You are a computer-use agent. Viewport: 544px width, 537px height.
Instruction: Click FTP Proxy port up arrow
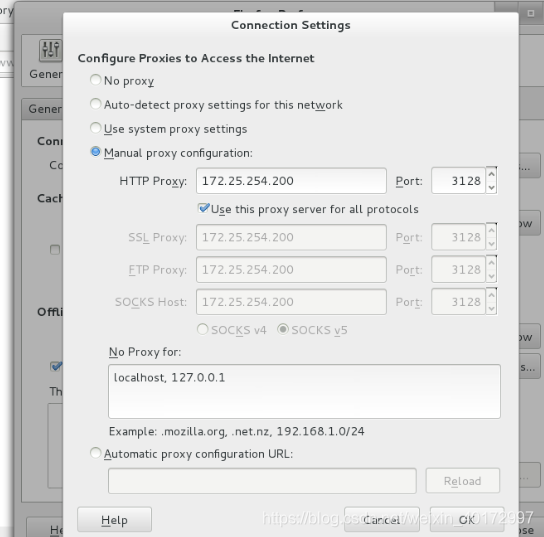pyautogui.click(x=491, y=263)
